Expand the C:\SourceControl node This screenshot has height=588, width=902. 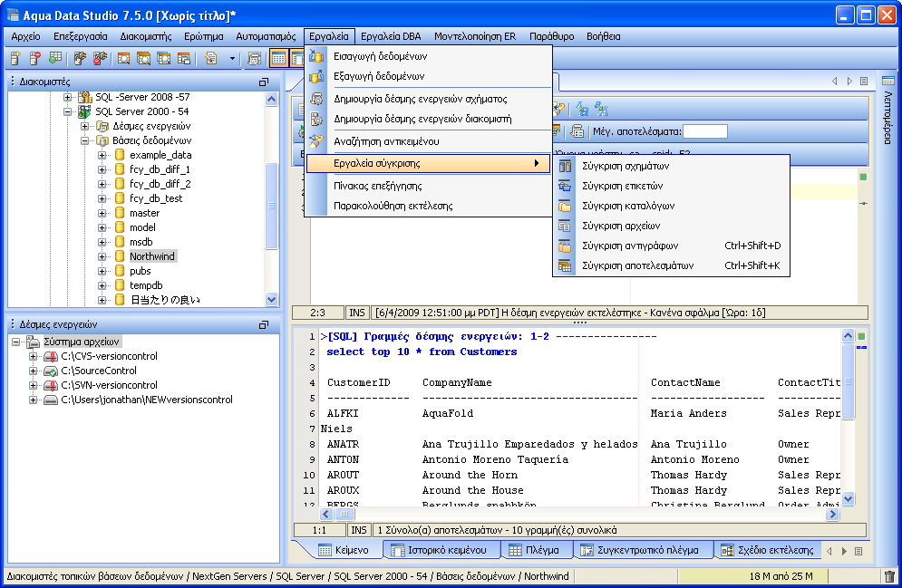[33, 371]
